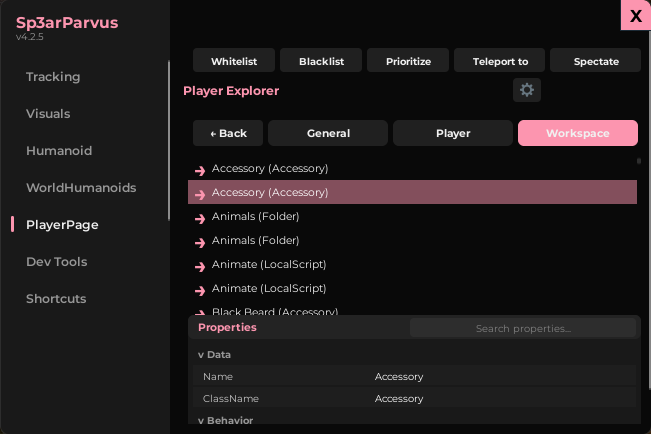Open the Visuals page
651x434 pixels.
click(48, 113)
